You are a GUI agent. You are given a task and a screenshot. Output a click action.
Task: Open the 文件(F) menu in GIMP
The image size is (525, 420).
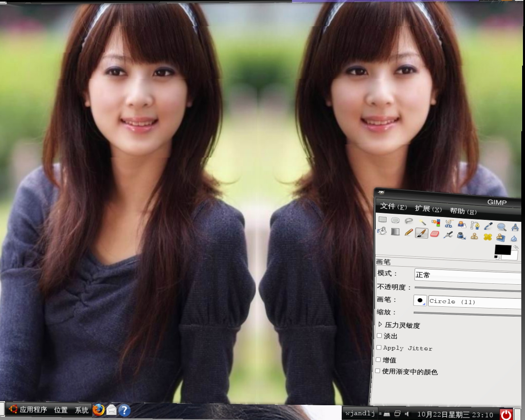(393, 206)
